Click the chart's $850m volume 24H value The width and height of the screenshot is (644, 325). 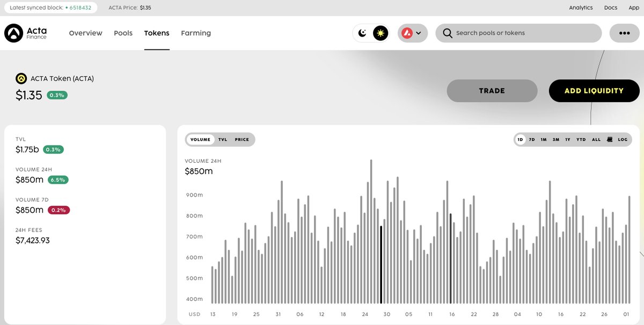click(x=199, y=171)
